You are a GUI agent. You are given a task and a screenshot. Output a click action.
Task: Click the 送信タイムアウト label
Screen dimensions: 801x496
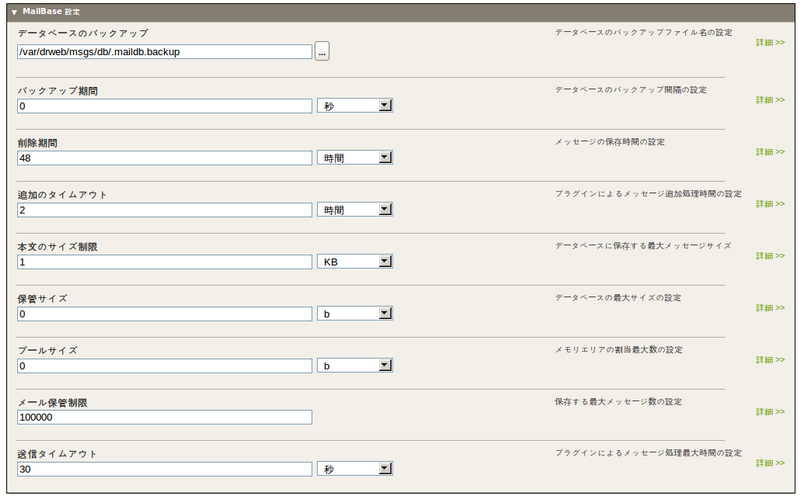pyautogui.click(x=57, y=454)
